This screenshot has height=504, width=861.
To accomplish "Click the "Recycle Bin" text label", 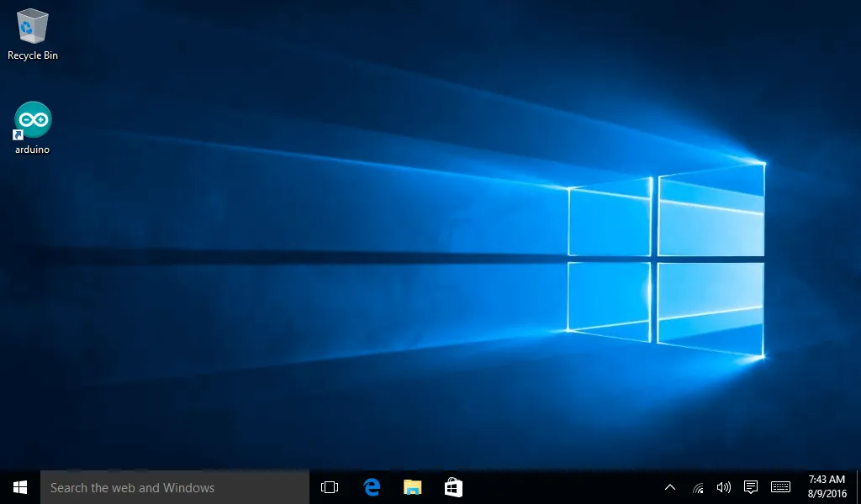I will [x=33, y=55].
